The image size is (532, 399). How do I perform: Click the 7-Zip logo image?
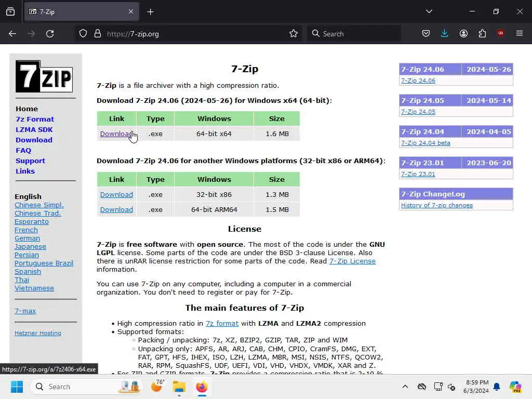[x=44, y=76]
